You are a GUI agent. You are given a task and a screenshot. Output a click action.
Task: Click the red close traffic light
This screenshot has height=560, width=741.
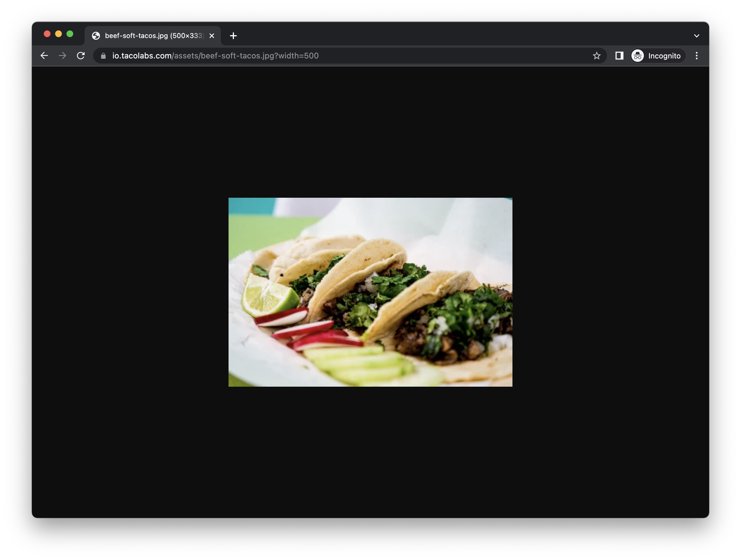click(x=48, y=34)
